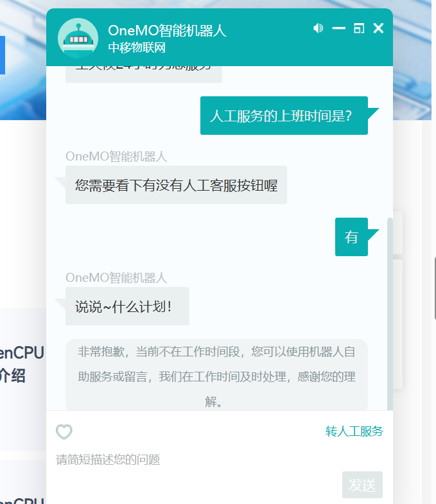Minimize the OneMO chat window
Screen dimensions: 436x504
(x=338, y=28)
